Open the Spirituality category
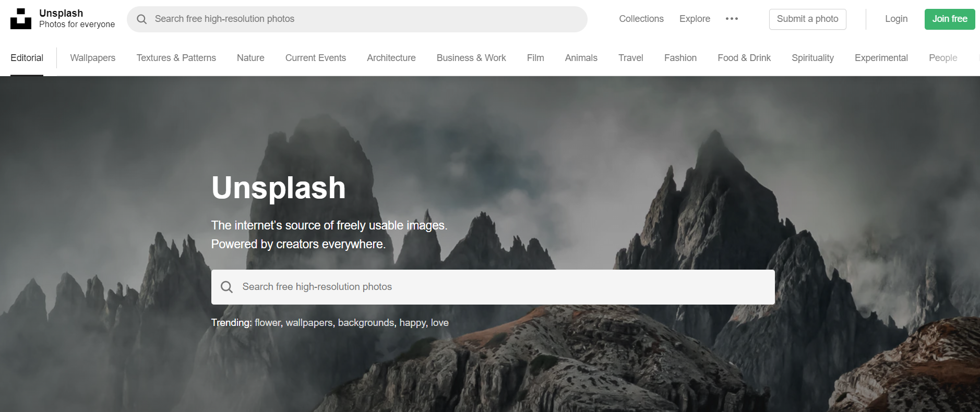Screen dimensions: 980x412 coord(812,58)
